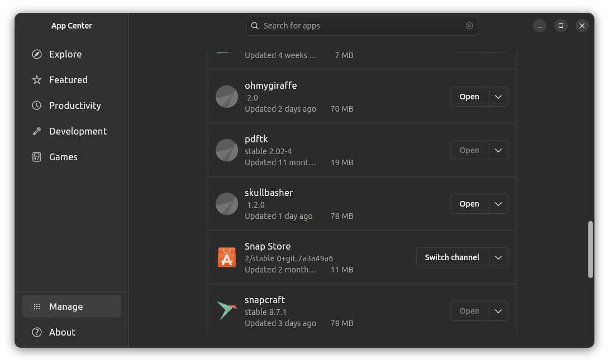The width and height of the screenshot is (609, 364).
Task: Open the snapcraft options chevron
Action: [x=498, y=311]
